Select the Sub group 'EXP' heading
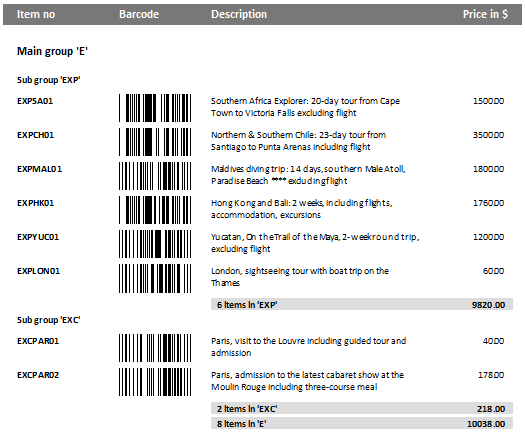The image size is (525, 434). click(x=49, y=80)
